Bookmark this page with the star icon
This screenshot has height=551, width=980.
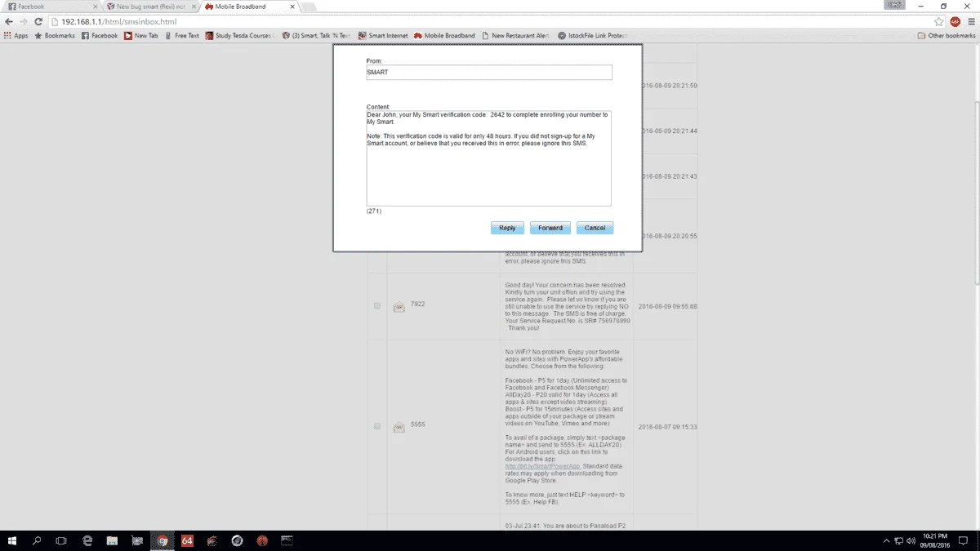tap(939, 21)
